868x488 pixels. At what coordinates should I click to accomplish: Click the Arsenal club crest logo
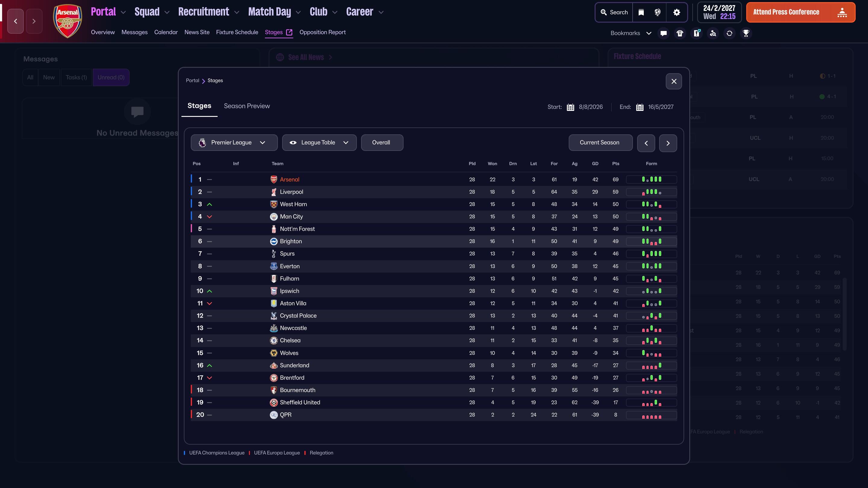tap(68, 21)
